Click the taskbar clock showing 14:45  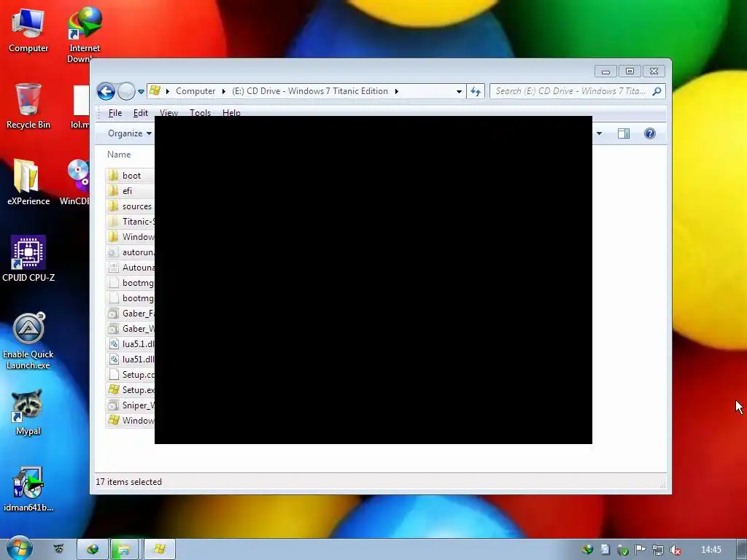tap(711, 550)
